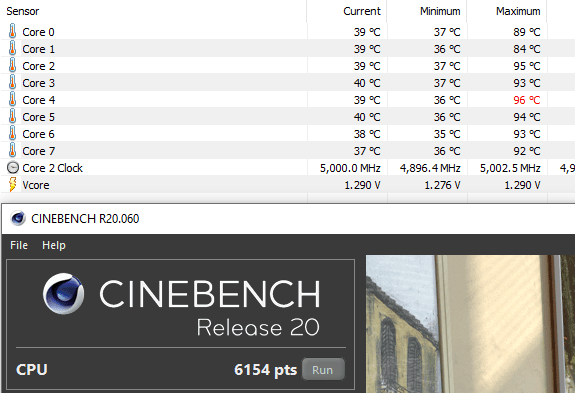Click the Current column header
This screenshot has width=575, height=393.
[x=362, y=11]
